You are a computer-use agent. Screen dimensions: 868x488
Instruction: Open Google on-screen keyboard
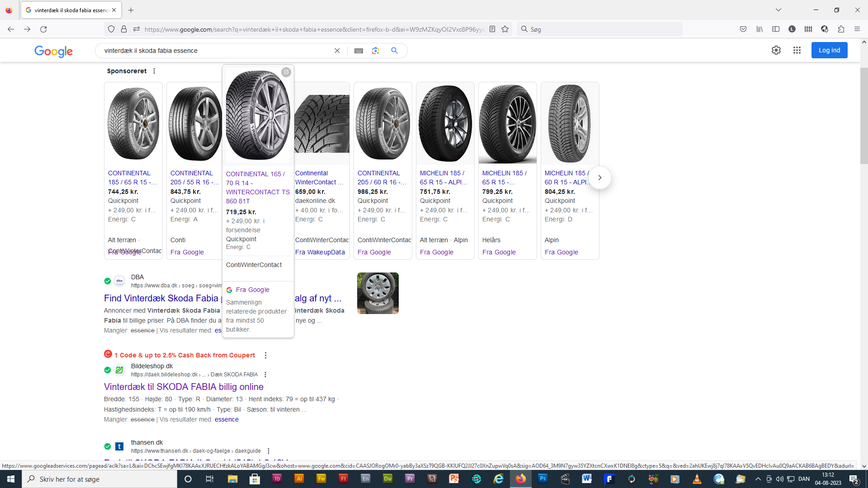pos(359,51)
